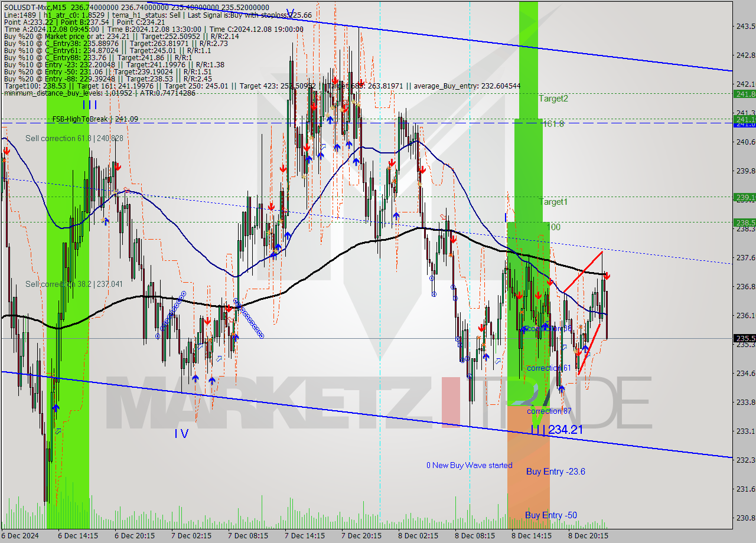Select the Sell correction 38.2 label
The height and width of the screenshot is (543, 756).
[x=74, y=284]
